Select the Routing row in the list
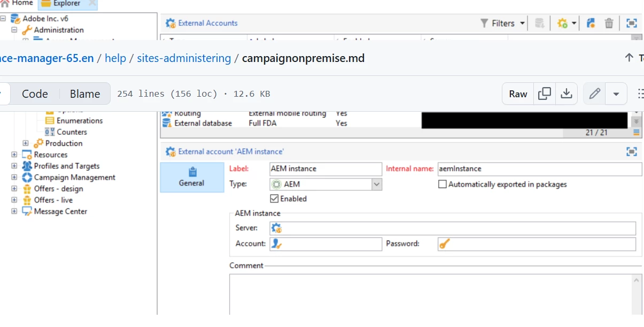The width and height of the screenshot is (644, 327). [x=395, y=113]
